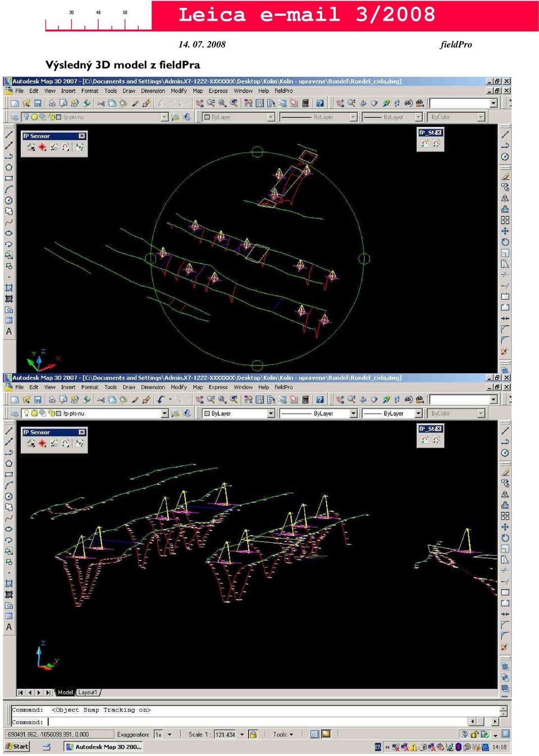
Task: Toggle layer on/off lightbulb in lower window
Action: pyautogui.click(x=26, y=413)
